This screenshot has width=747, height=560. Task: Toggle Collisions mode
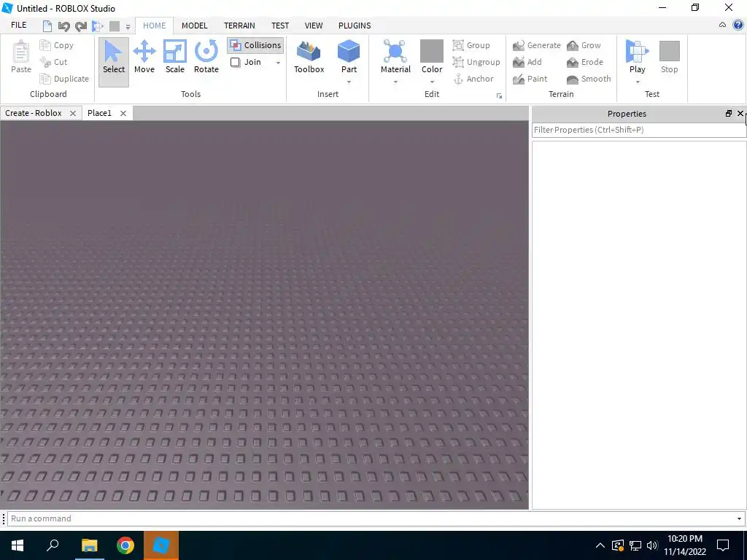point(255,45)
